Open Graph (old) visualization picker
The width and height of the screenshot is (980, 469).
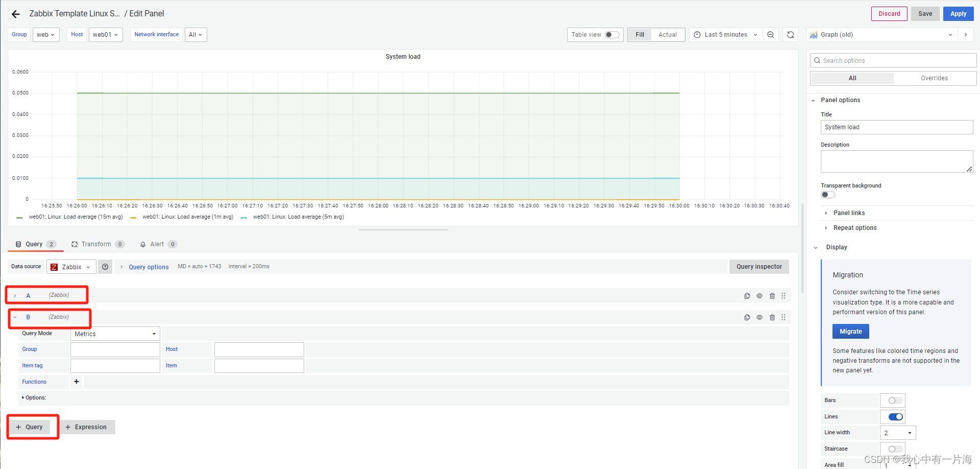click(x=881, y=35)
